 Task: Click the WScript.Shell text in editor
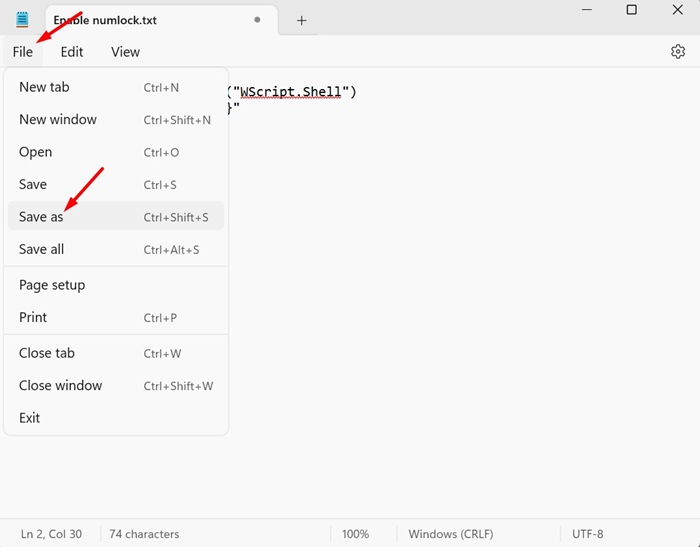pos(291,92)
